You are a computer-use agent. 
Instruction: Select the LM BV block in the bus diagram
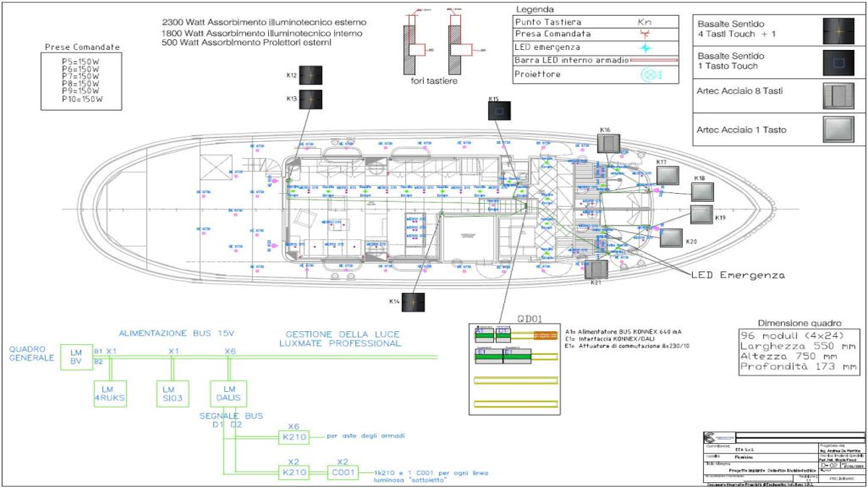tap(75, 356)
